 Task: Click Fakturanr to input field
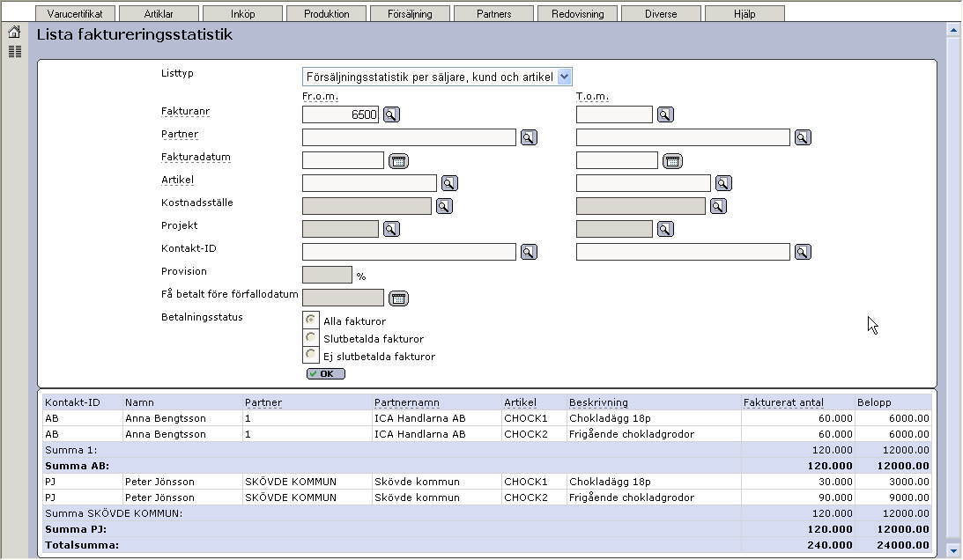click(614, 114)
